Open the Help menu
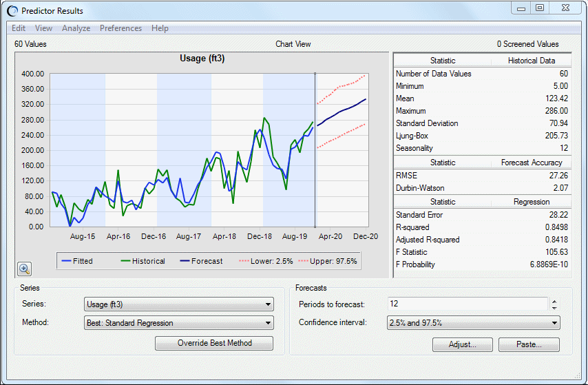Image resolution: width=588 pixels, height=385 pixels. (x=160, y=28)
